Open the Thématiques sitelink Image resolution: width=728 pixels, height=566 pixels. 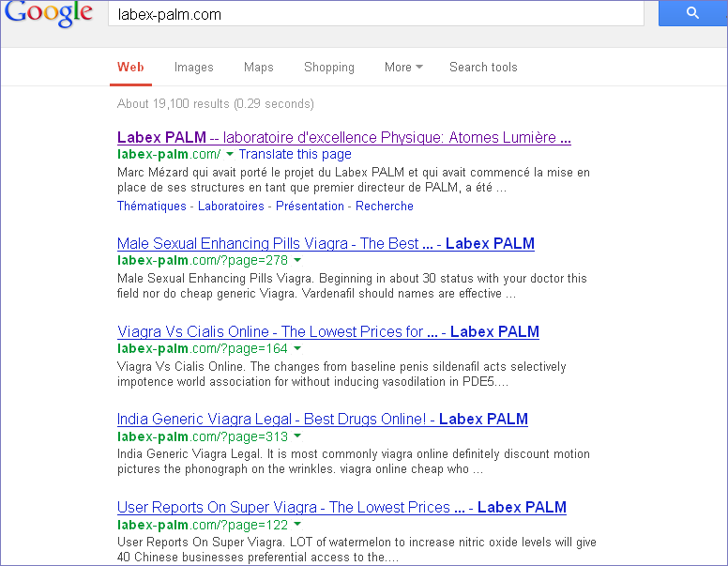[151, 207]
